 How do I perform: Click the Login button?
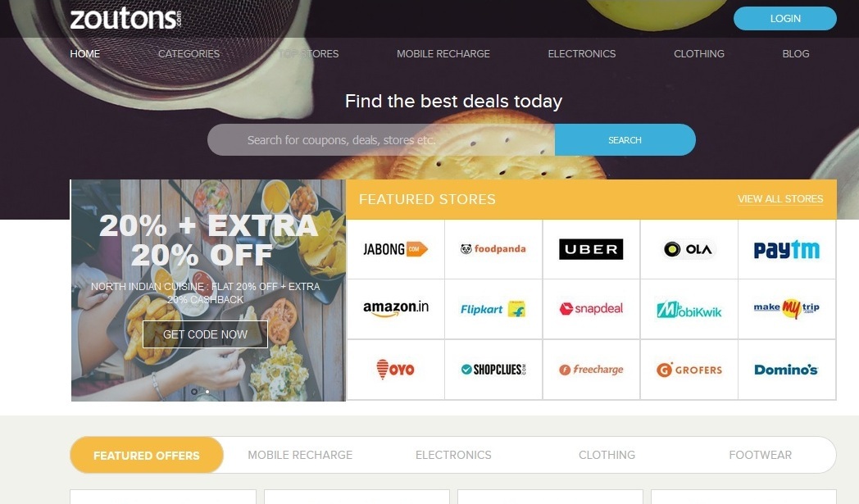point(785,19)
